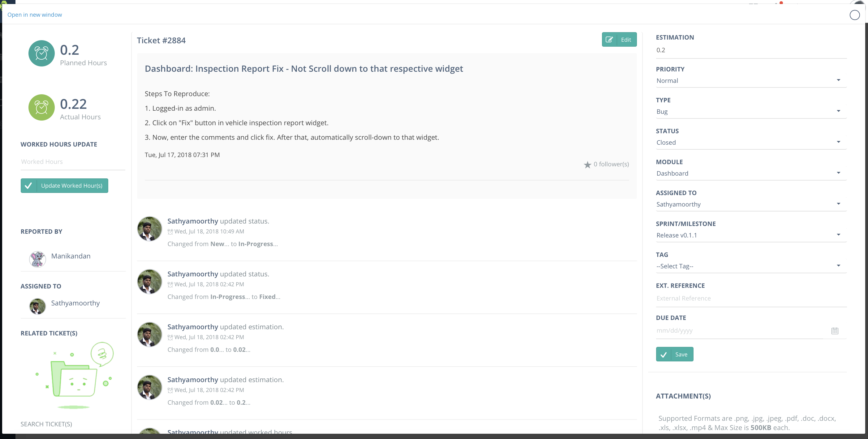Click the pencil icon on Edit button
The height and width of the screenshot is (439, 868).
(x=609, y=40)
